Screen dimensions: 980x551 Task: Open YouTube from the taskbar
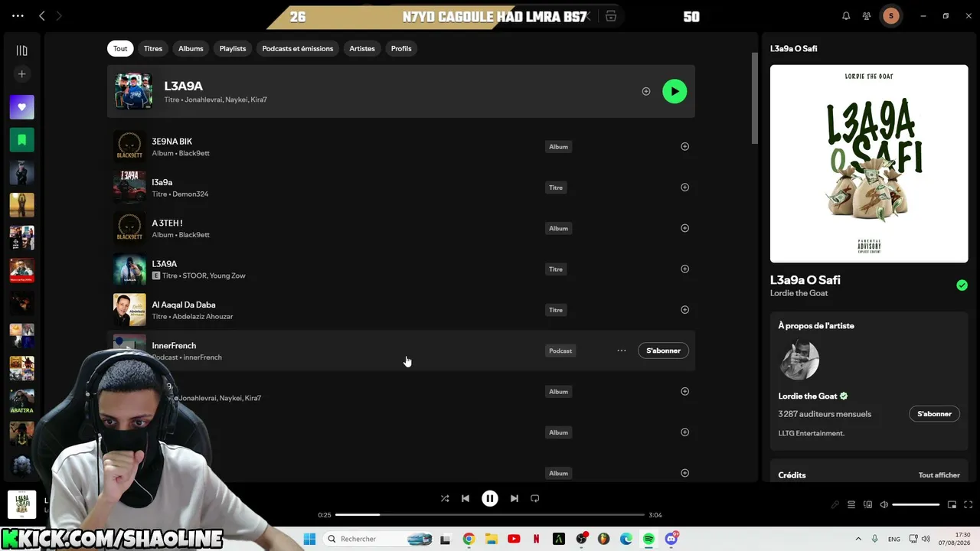point(514,539)
